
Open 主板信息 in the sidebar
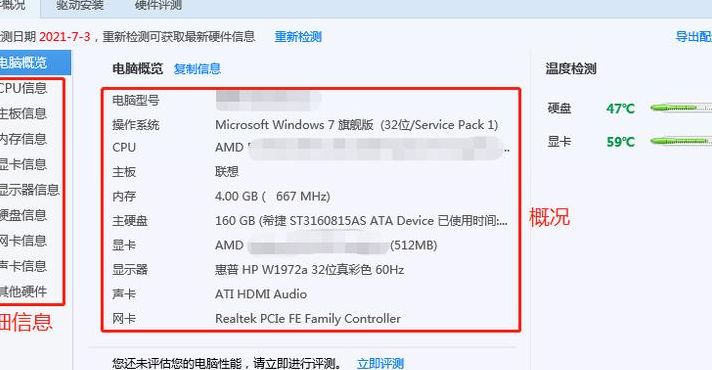(x=23, y=113)
